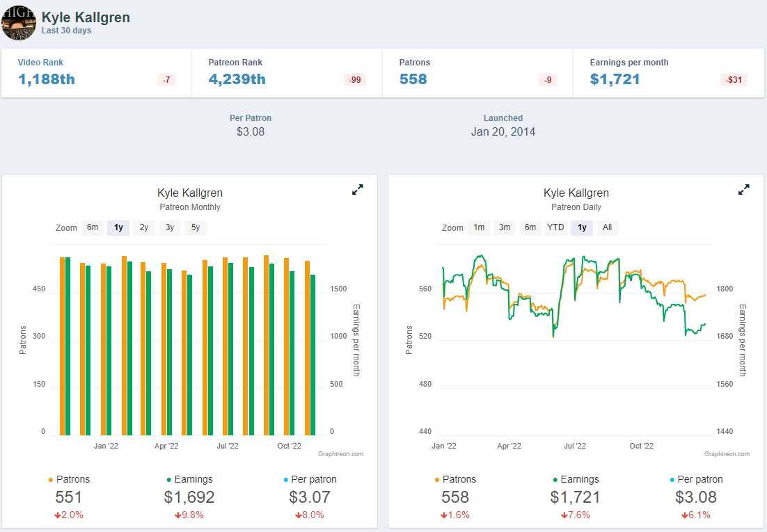Set monthly chart zoom to 2y
The image size is (767, 532).
[144, 227]
